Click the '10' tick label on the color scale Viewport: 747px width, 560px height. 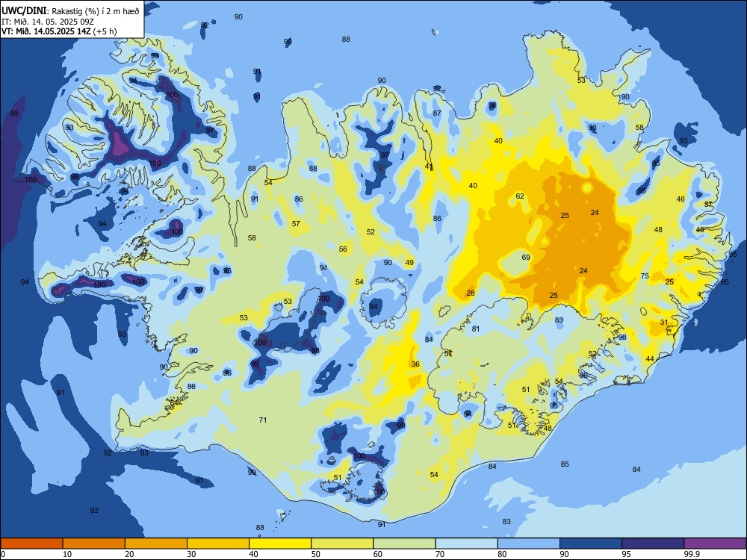67,554
